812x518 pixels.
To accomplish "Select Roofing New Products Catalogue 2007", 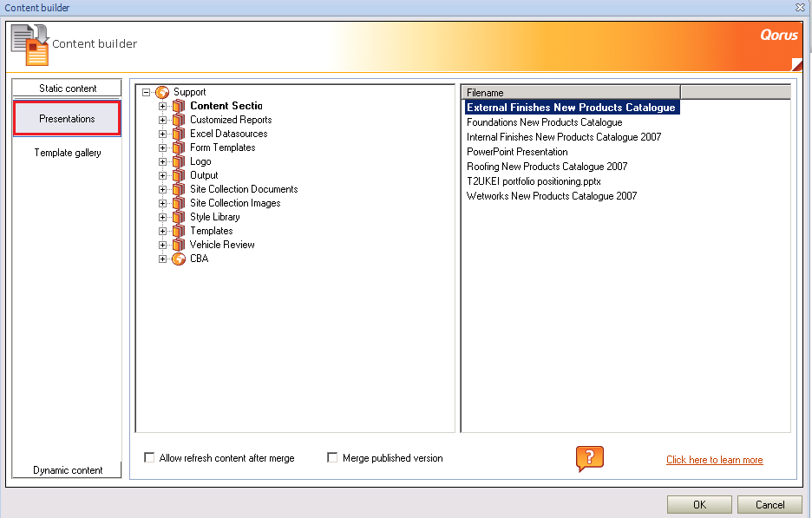I will (x=547, y=167).
